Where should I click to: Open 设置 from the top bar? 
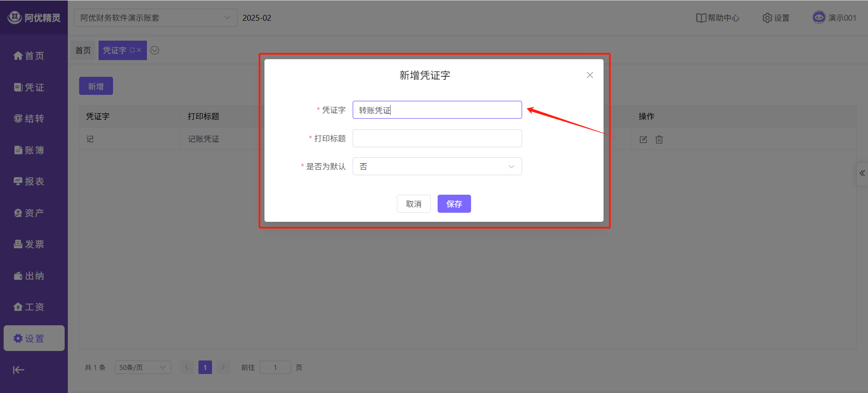(776, 18)
